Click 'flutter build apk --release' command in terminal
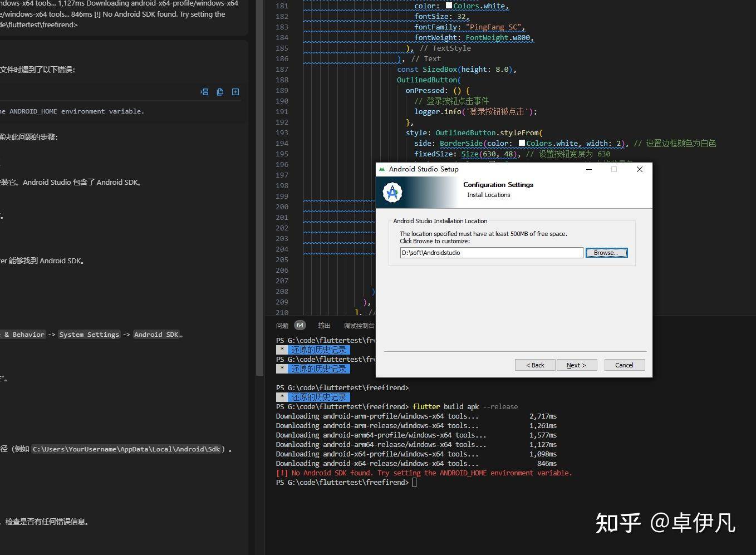The image size is (756, 555). 465,407
